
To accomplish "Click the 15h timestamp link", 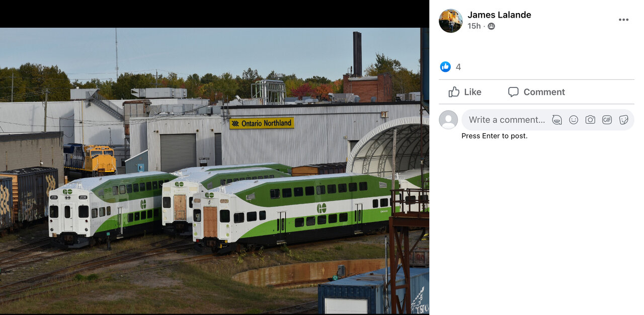I will click(474, 26).
